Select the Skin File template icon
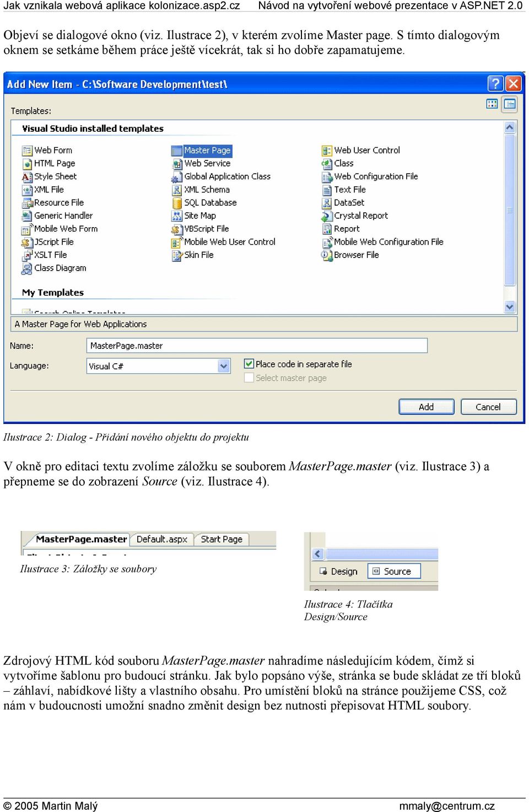Image resolution: width=529 pixels, height=812 pixels. pos(177,255)
